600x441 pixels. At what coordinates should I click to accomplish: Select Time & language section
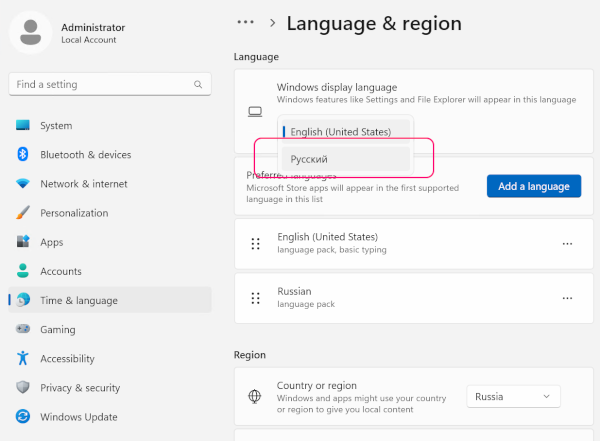click(110, 300)
